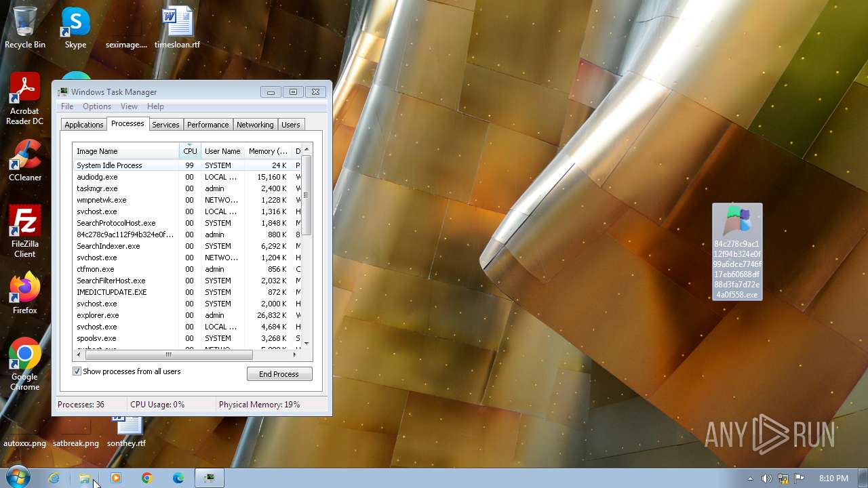
Task: Open the Skype desktop shortcut
Action: (75, 28)
